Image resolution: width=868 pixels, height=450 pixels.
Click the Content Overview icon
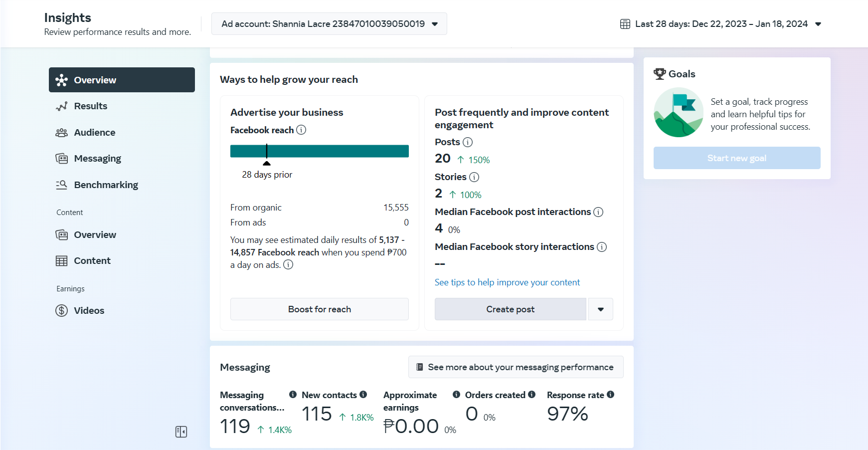[x=61, y=235]
